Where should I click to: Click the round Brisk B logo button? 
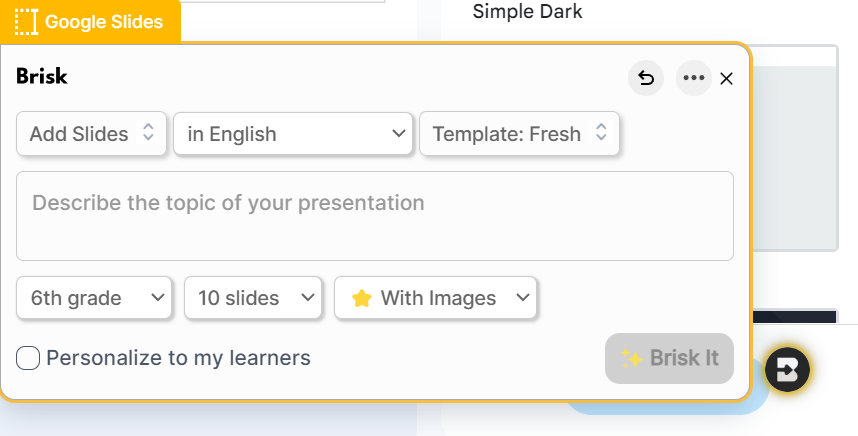pos(788,369)
